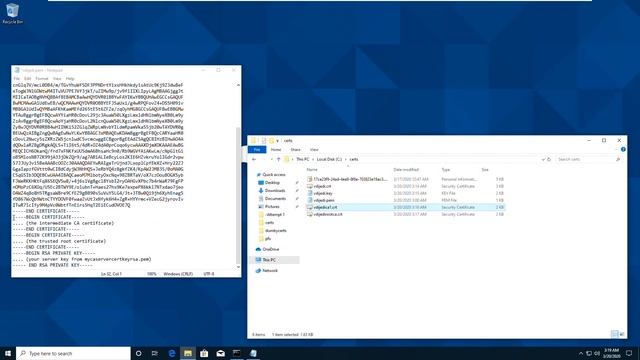The height and width of the screenshot is (360, 640).
Task: Click Explorer Up one level arrow
Action: (x=278, y=159)
